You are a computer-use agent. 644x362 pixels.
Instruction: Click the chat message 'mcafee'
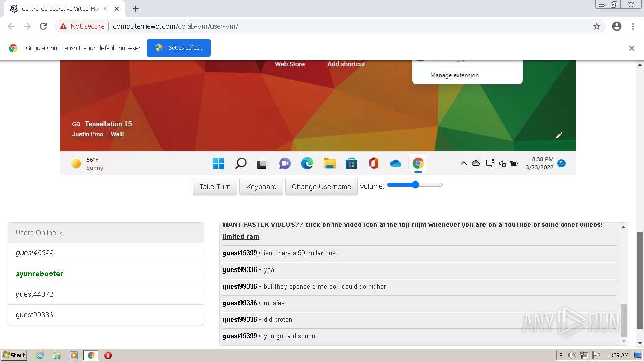pyautogui.click(x=274, y=303)
